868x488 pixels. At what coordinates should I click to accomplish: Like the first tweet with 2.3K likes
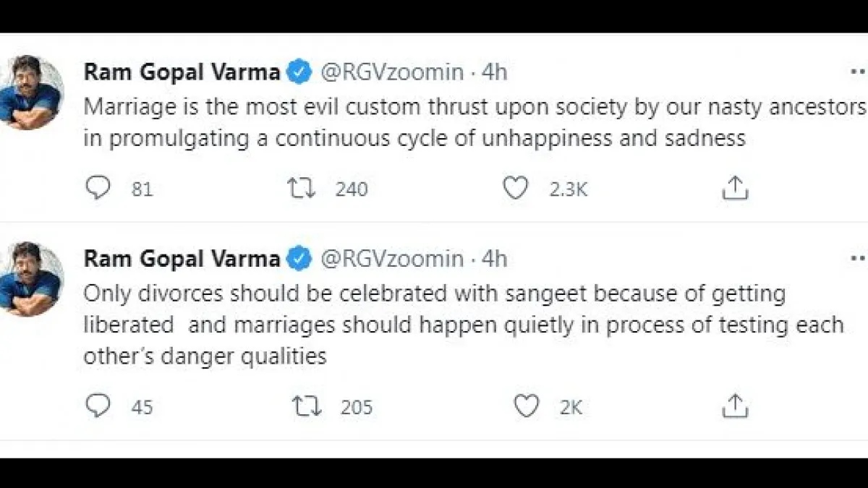coord(515,188)
